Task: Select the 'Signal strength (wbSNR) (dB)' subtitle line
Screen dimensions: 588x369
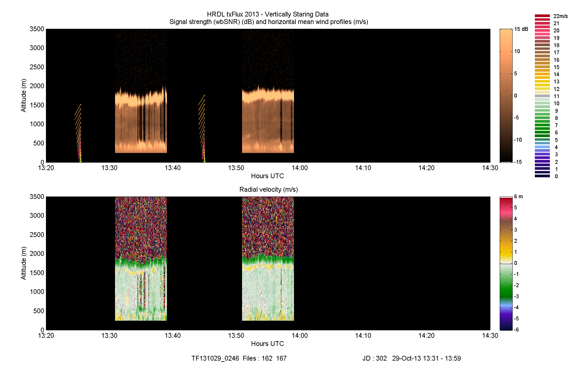Action: tap(269, 22)
